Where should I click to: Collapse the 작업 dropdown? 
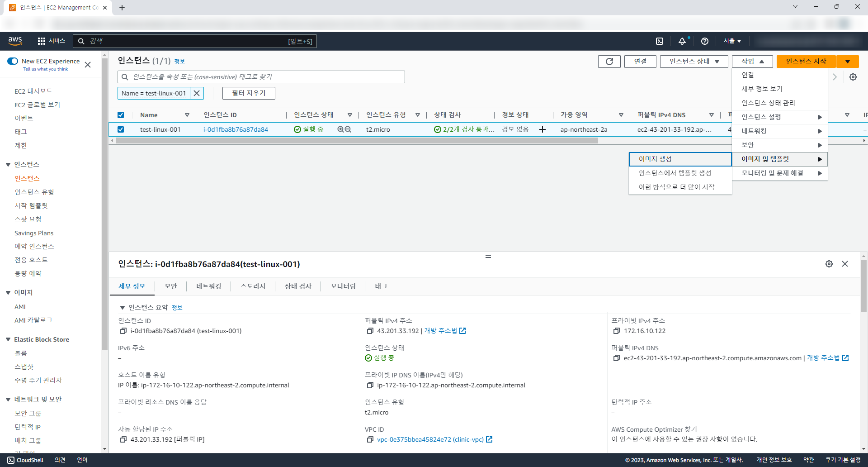coord(753,62)
